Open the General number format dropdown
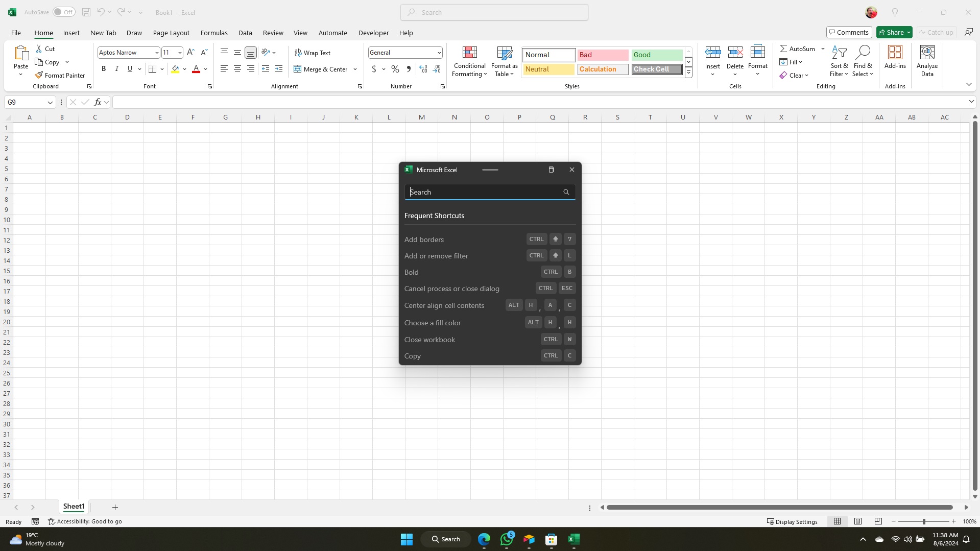Viewport: 980px width, 551px height. (439, 53)
